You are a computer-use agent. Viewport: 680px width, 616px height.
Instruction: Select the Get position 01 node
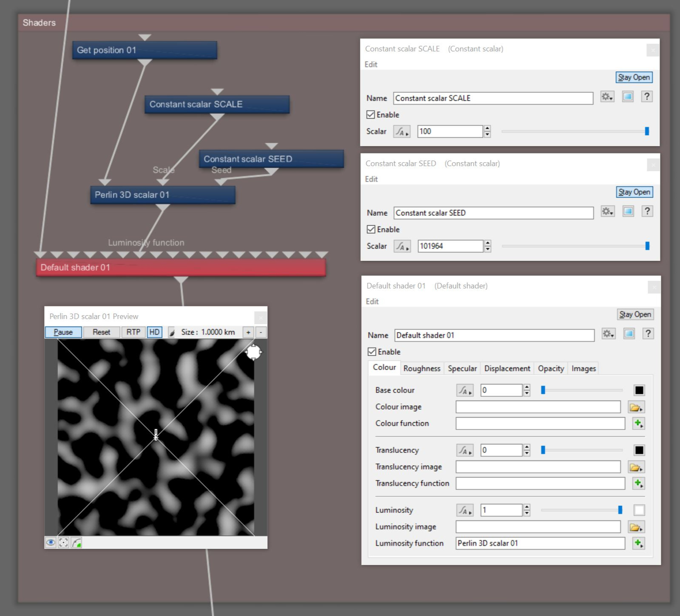pyautogui.click(x=144, y=50)
